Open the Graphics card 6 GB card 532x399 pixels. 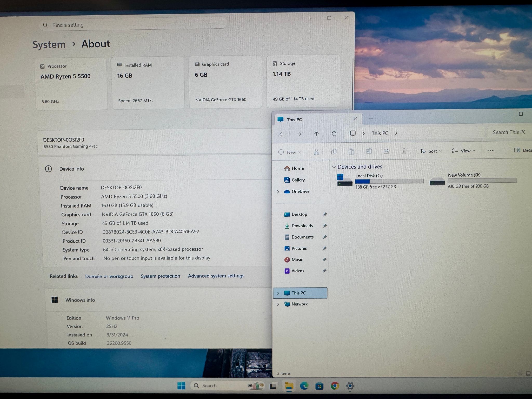[x=225, y=82]
